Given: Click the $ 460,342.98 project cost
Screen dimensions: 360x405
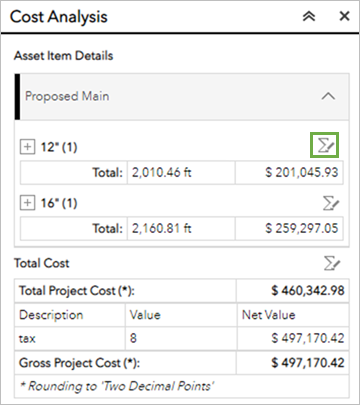Looking at the screenshot, I should click(308, 291).
